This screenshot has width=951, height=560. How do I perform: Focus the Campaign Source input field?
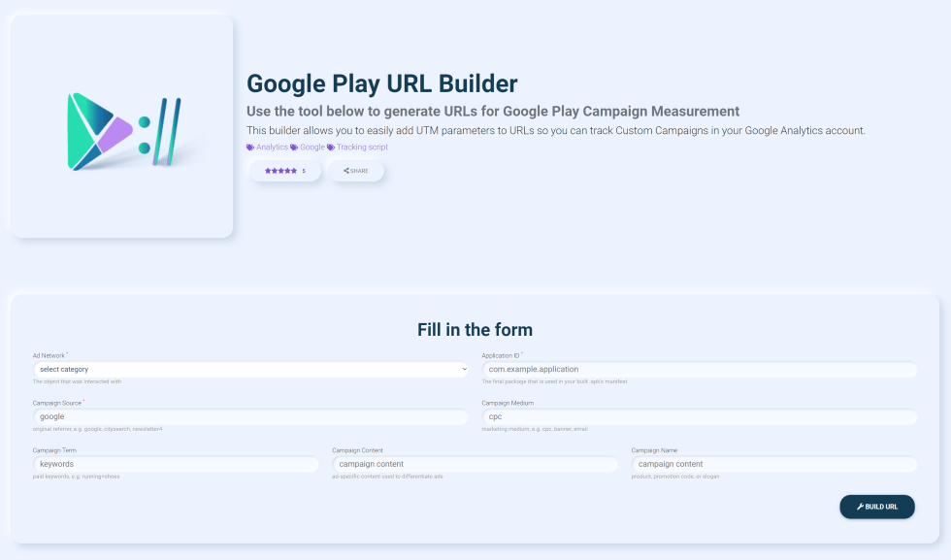click(x=250, y=416)
